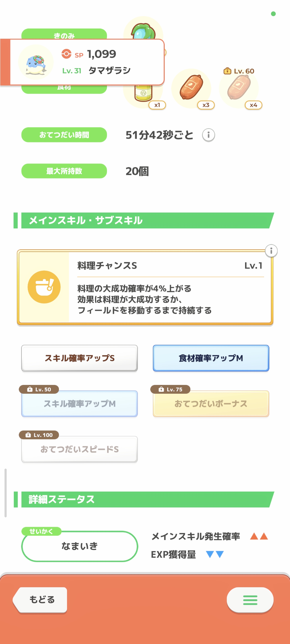Tap the Spheal portrait icon
290x644 pixels.
(36, 62)
